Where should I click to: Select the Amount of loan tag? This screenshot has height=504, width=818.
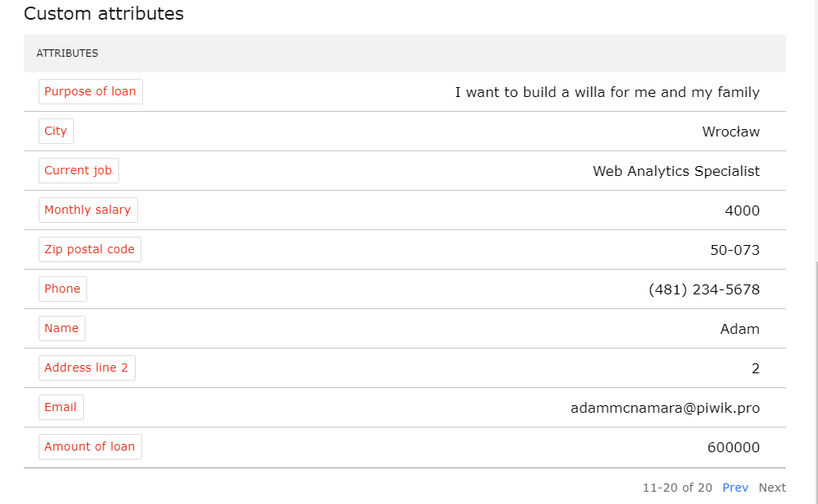click(90, 446)
